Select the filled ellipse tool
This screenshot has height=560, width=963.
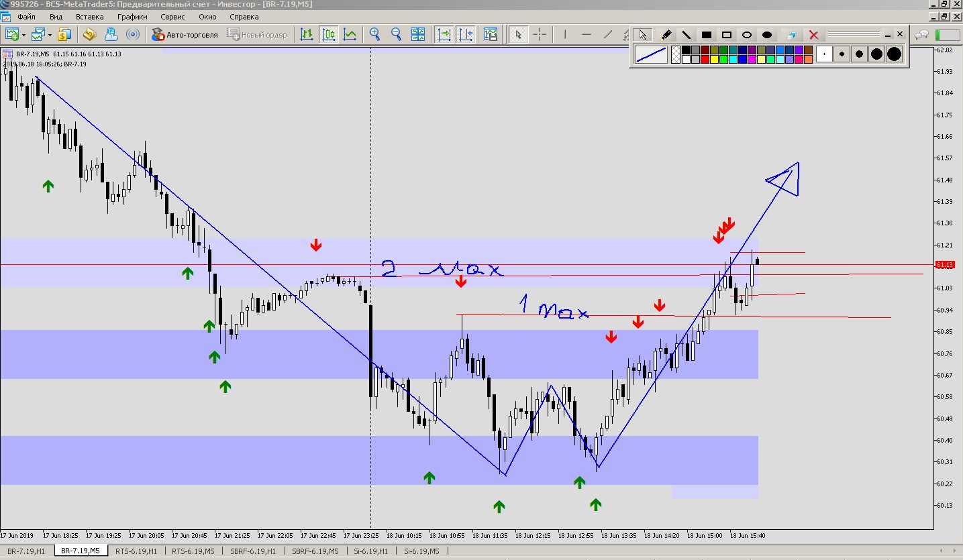767,34
